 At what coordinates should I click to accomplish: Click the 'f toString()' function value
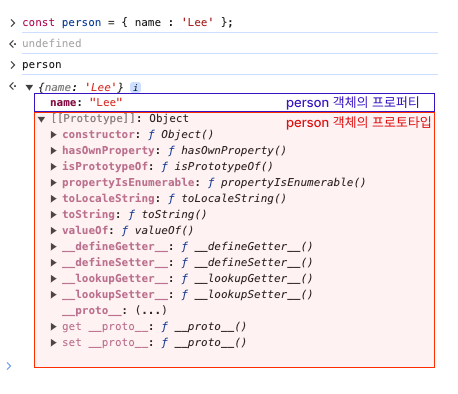[167, 214]
